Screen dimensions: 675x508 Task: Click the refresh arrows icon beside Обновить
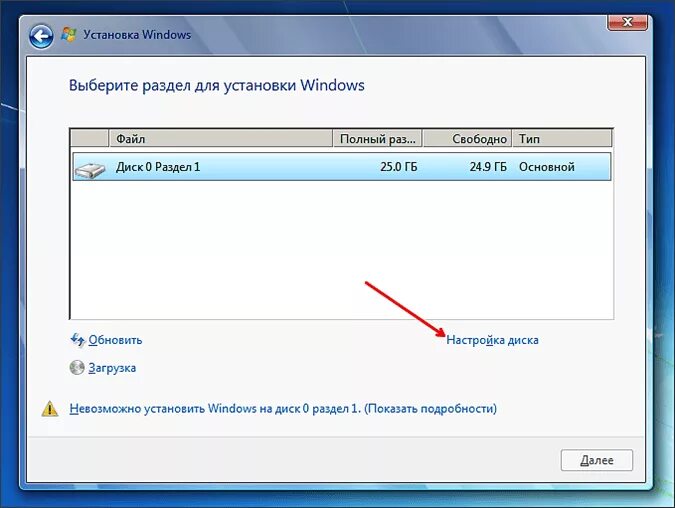pyautogui.click(x=77, y=340)
